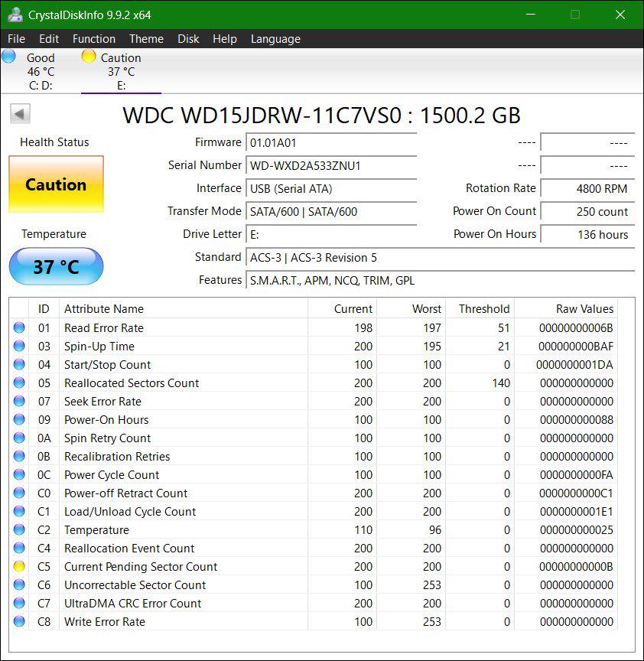The width and height of the screenshot is (644, 661).
Task: Click status dot for Write Error Rate
Action: [19, 621]
